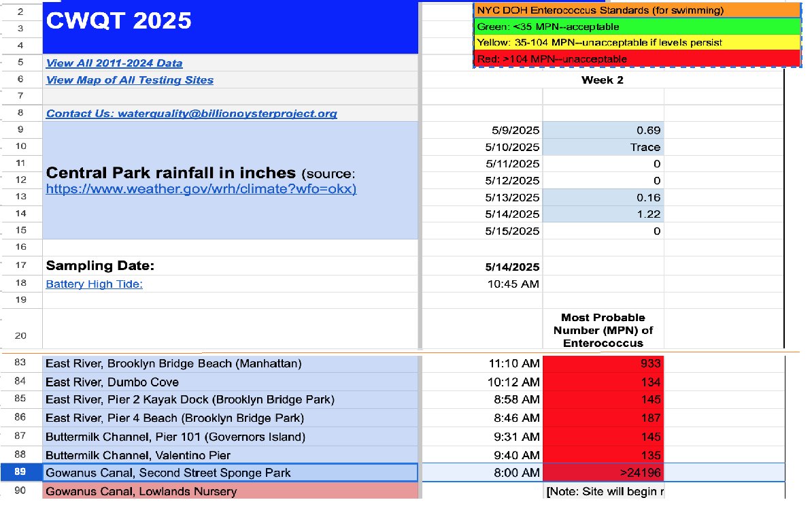The height and width of the screenshot is (517, 812).
Task: Select the 5/10/2025 date cell
Action: (x=483, y=147)
